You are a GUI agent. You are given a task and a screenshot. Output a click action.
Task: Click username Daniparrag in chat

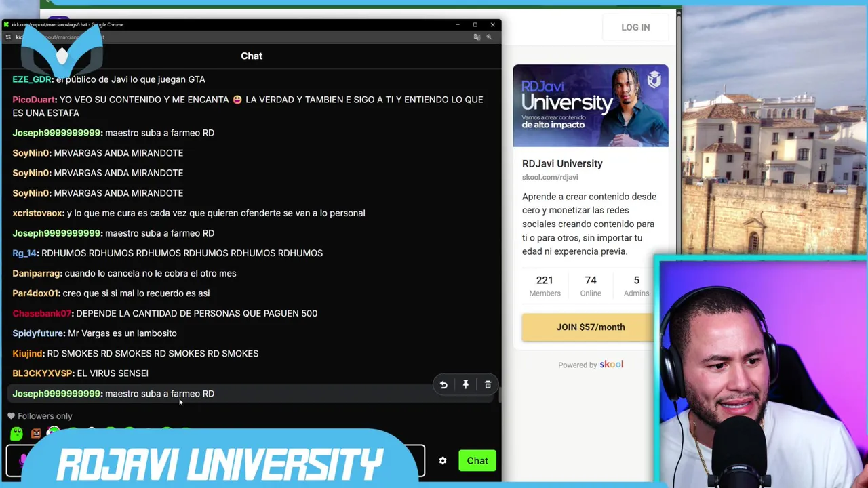click(37, 273)
